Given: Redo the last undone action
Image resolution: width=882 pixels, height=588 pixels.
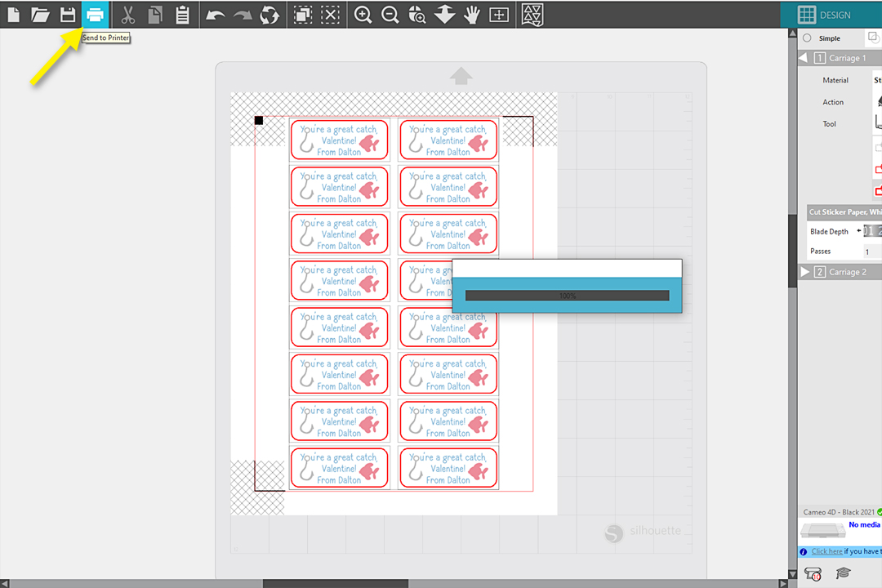Looking at the screenshot, I should 243,16.
